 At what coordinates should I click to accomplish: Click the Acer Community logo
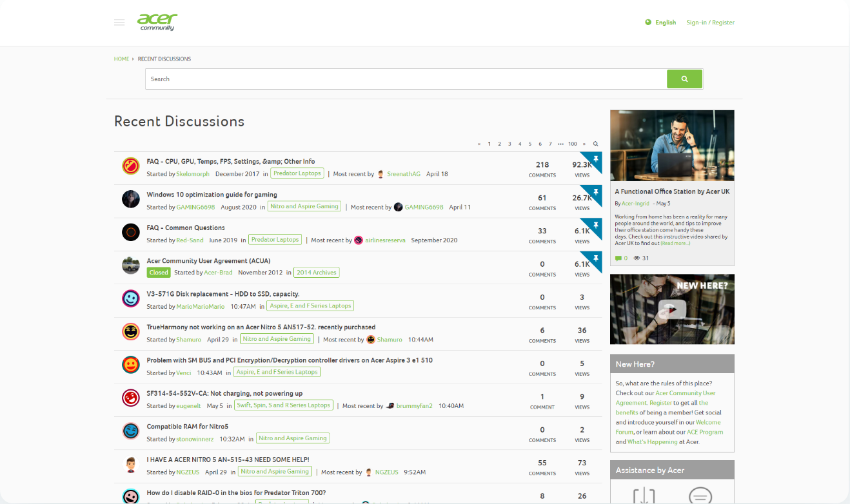coord(157,22)
